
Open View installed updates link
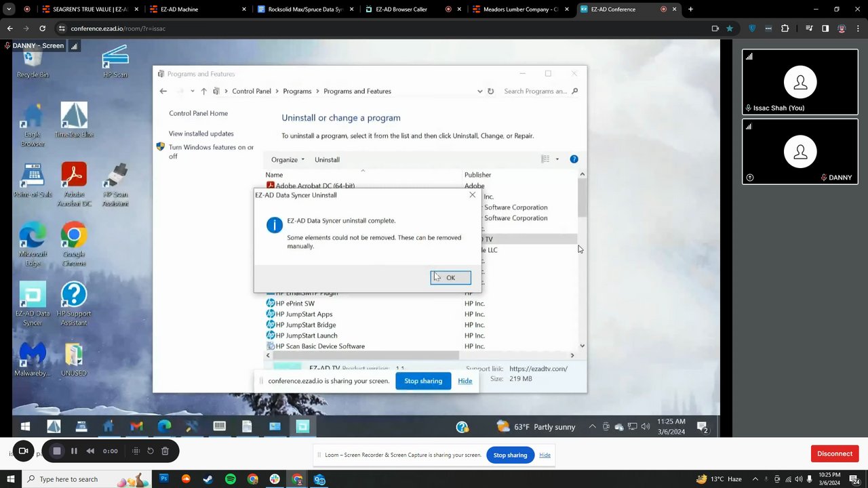[x=201, y=134]
